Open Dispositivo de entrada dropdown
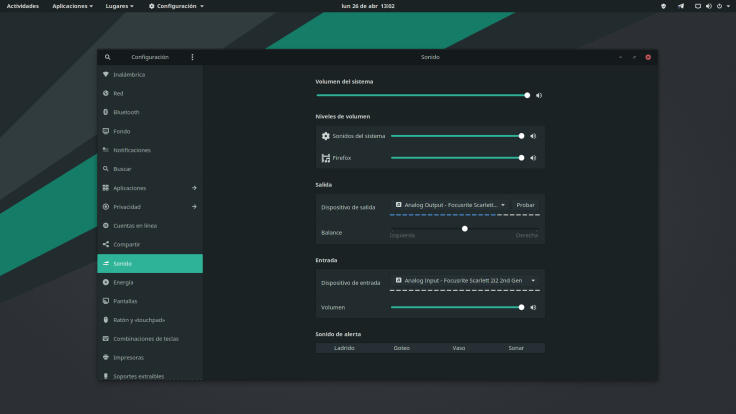Screen dimensions: 736x414 point(465,281)
